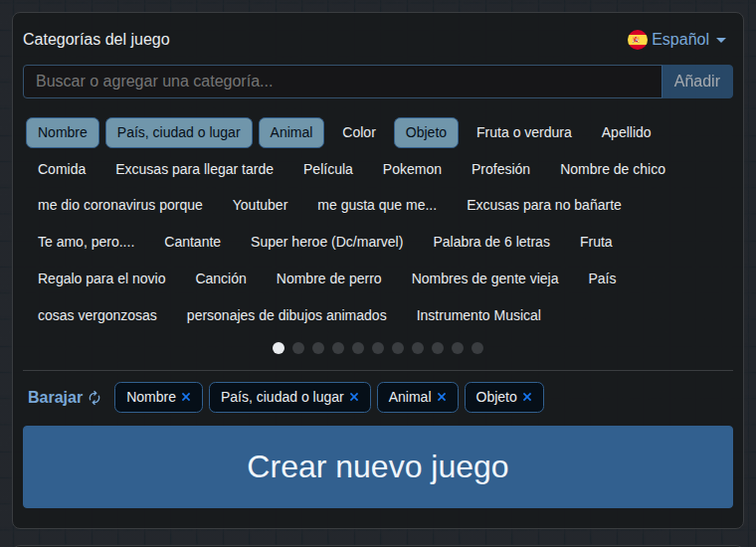
Task: Select Super heroe (Dc/marvel) category
Action: coord(327,242)
